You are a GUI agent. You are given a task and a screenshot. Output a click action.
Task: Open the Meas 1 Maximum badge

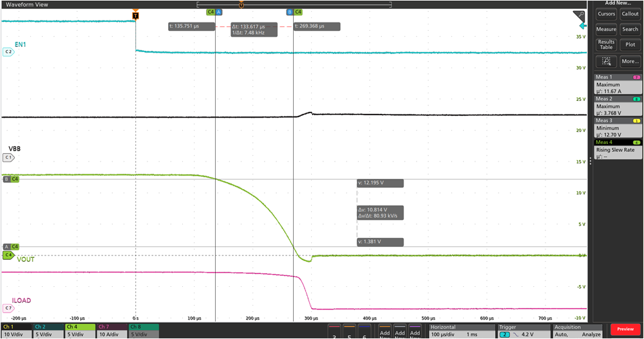[x=618, y=84]
